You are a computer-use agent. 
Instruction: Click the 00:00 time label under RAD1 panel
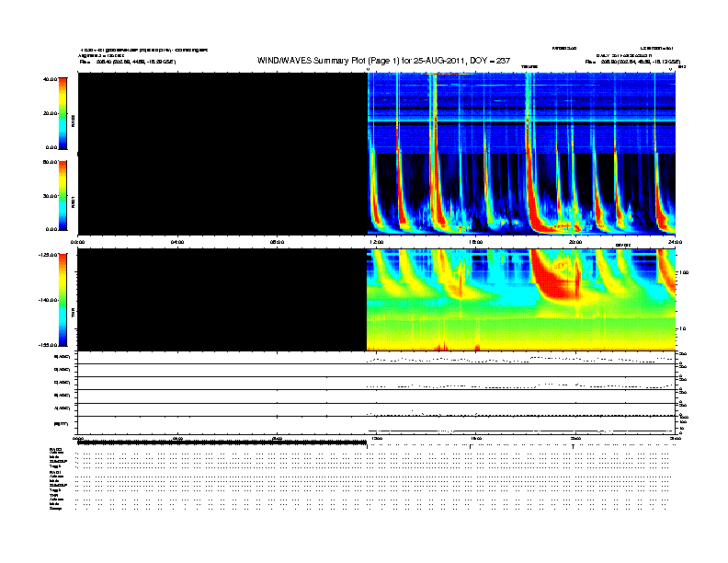(77, 242)
